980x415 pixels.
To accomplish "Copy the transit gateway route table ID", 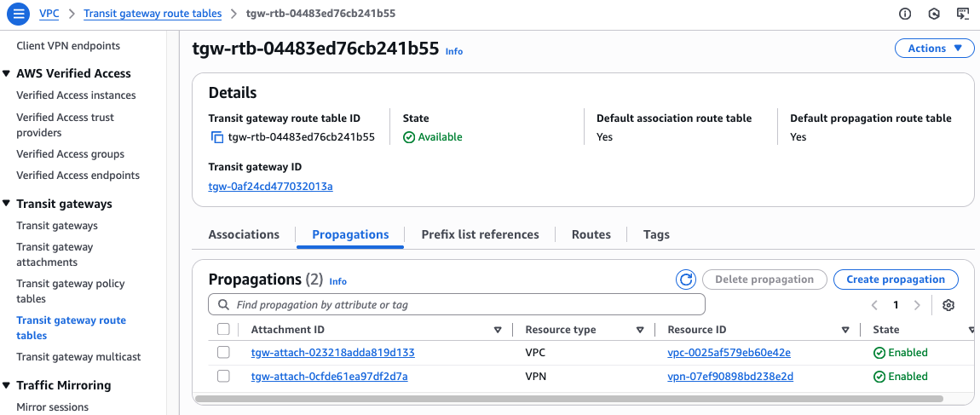I will tap(217, 137).
